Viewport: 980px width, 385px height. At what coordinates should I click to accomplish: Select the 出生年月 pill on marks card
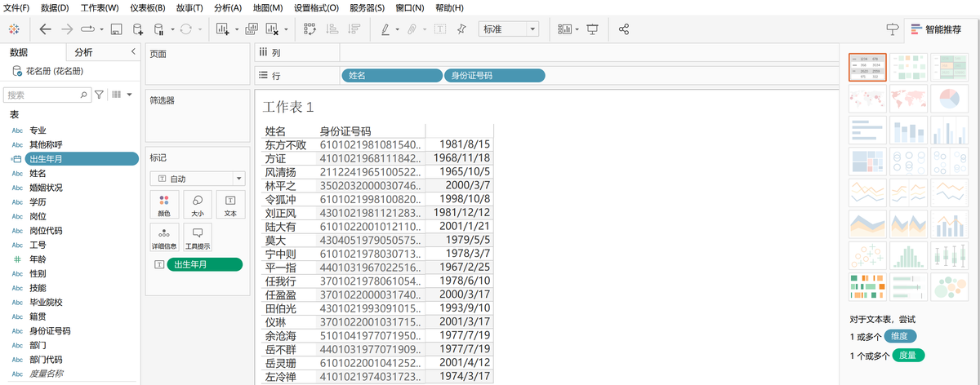tap(204, 264)
